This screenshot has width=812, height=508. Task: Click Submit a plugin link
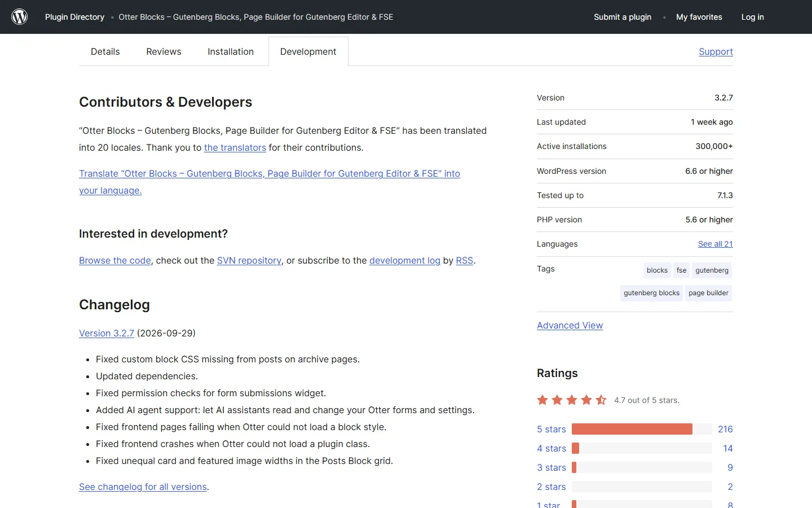click(x=623, y=17)
